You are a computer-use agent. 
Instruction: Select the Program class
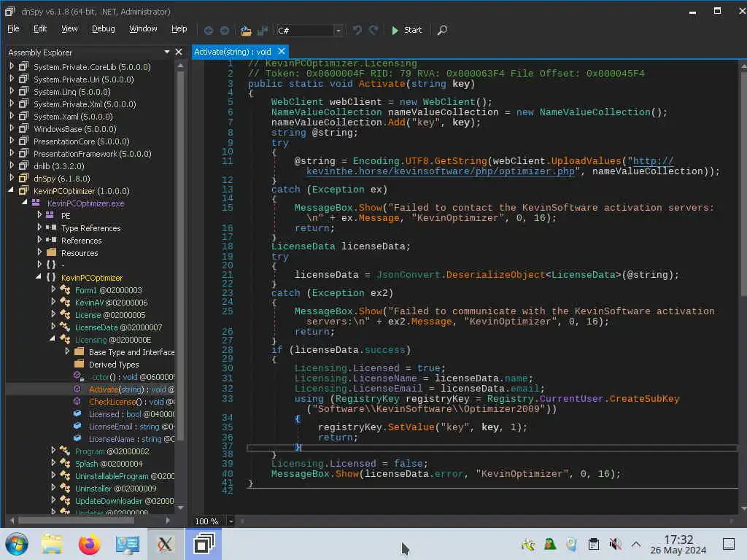click(x=112, y=451)
